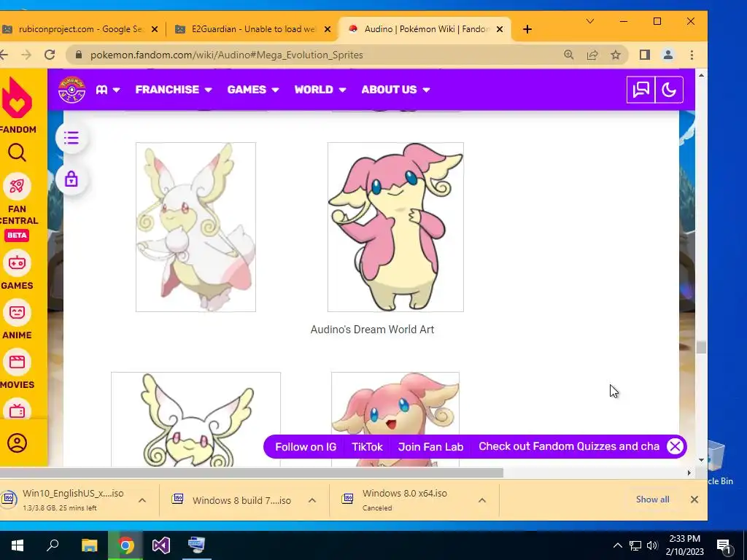The height and width of the screenshot is (560, 747).
Task: Open the Pokémon Wiki logo
Action: click(71, 90)
